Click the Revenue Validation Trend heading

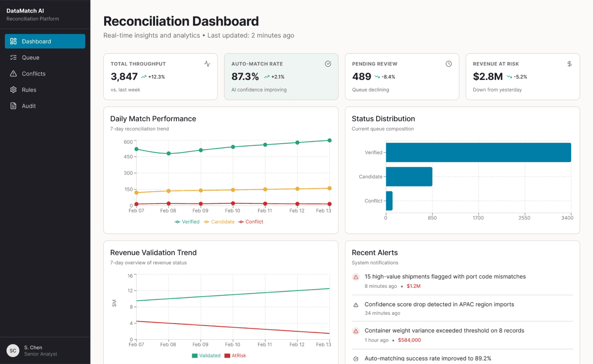click(x=154, y=253)
